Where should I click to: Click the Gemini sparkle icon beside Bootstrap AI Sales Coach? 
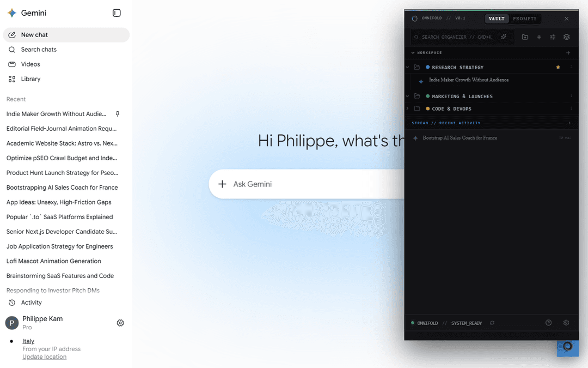(415, 138)
